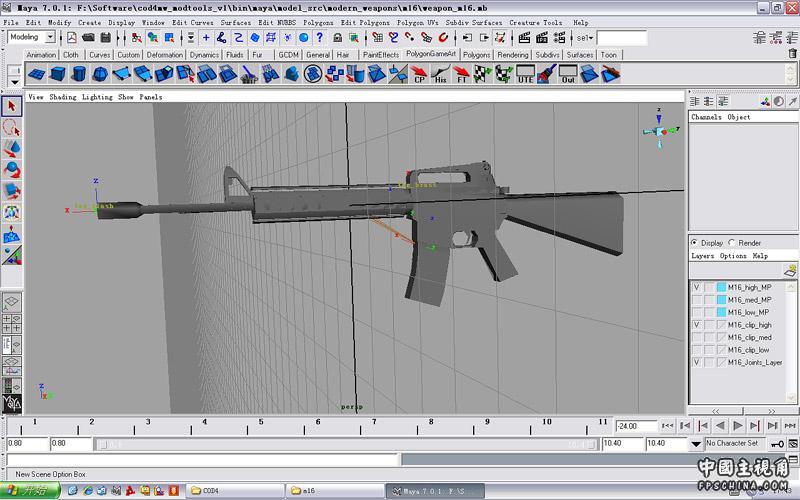The width and height of the screenshot is (800, 500).
Task: Switch to the Polygons shelf tab
Action: (477, 55)
